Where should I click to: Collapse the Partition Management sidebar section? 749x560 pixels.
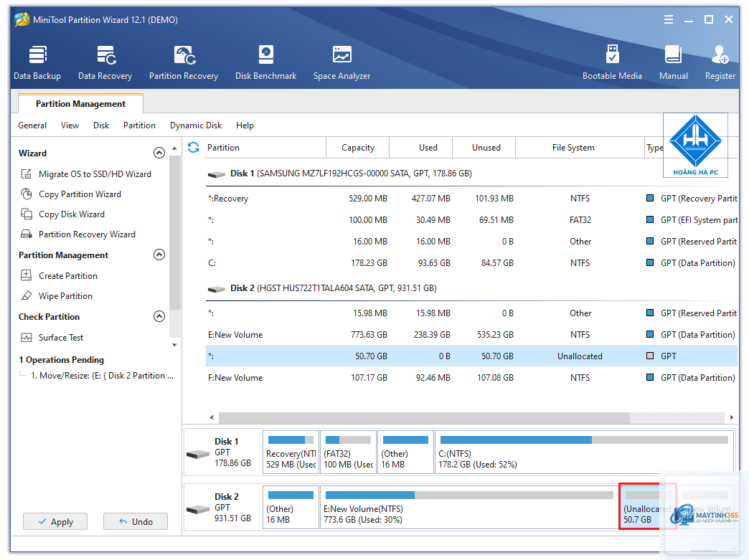coord(159,255)
